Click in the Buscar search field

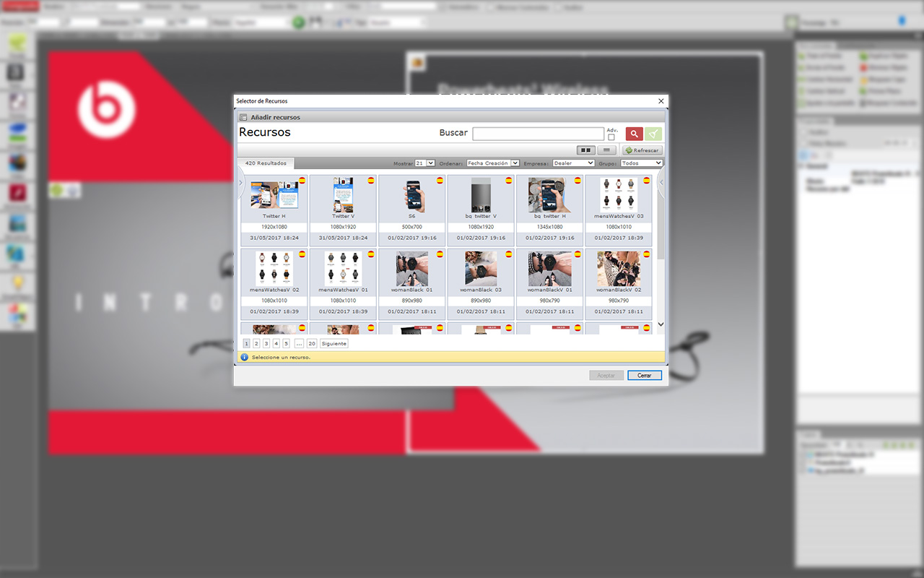pyautogui.click(x=538, y=134)
